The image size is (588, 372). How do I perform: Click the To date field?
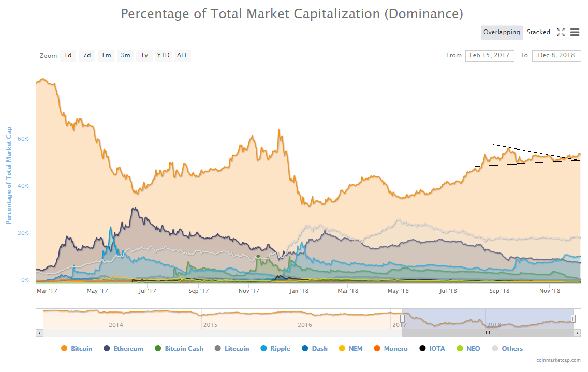pos(556,55)
